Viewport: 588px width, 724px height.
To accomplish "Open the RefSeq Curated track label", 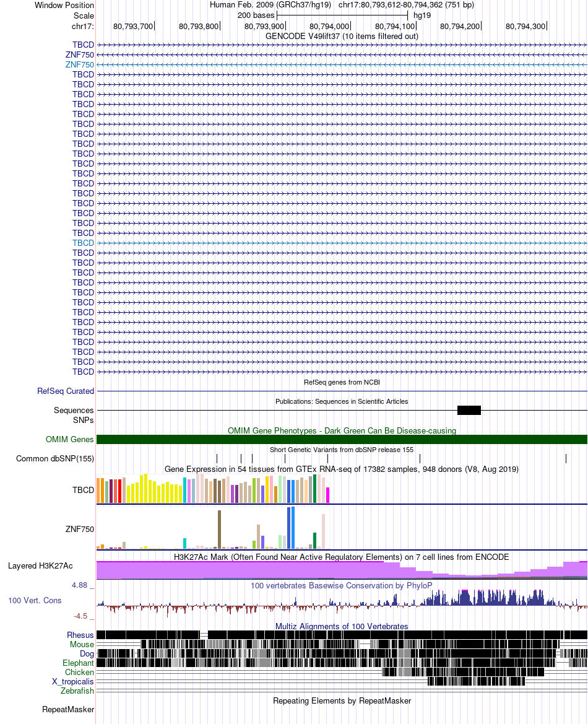I will click(66, 391).
